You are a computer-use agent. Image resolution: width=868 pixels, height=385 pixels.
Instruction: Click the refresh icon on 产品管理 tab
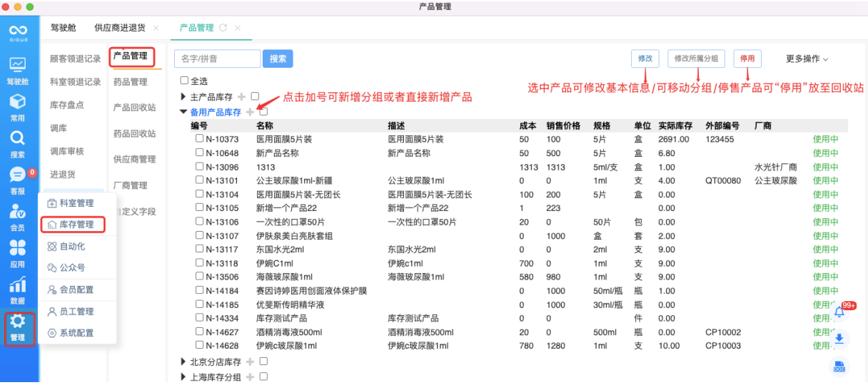pos(223,28)
